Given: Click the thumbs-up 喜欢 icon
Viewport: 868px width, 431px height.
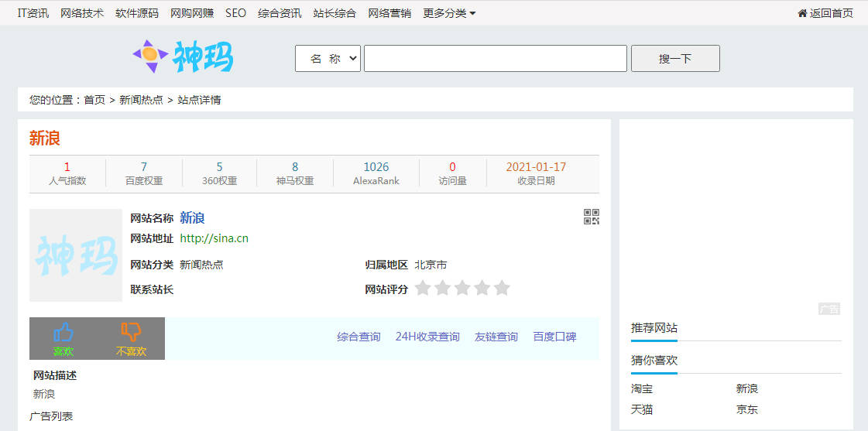Looking at the screenshot, I should 63,333.
